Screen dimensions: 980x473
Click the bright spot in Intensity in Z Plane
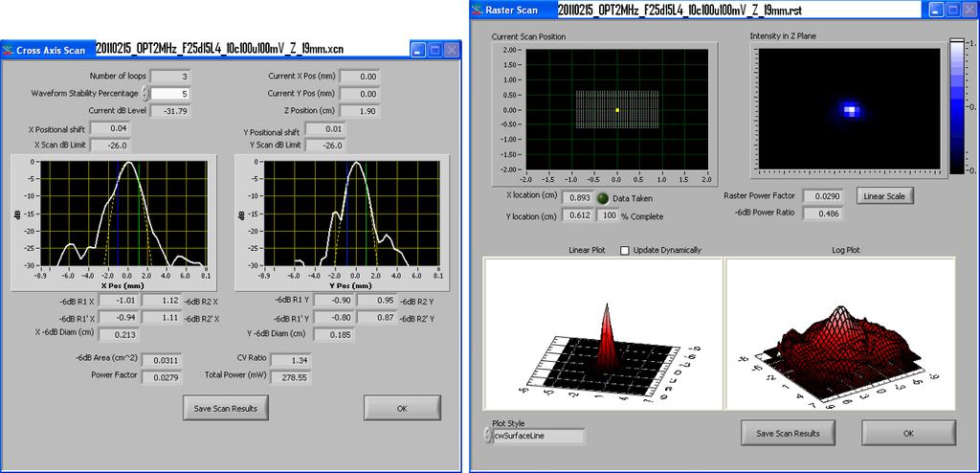pyautogui.click(x=849, y=109)
